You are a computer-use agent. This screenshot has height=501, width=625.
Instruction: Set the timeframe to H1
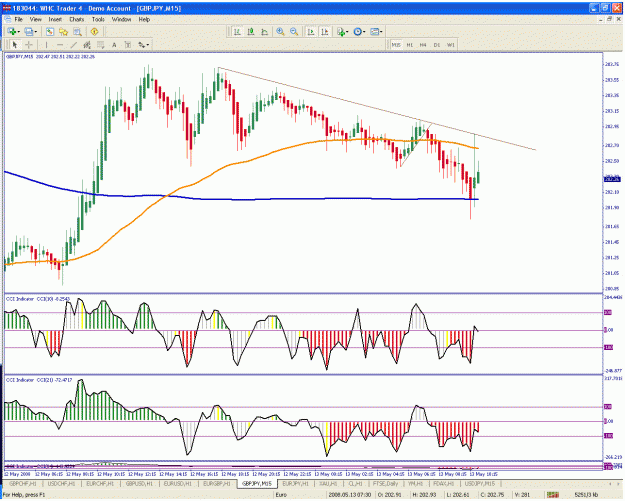pyautogui.click(x=409, y=45)
